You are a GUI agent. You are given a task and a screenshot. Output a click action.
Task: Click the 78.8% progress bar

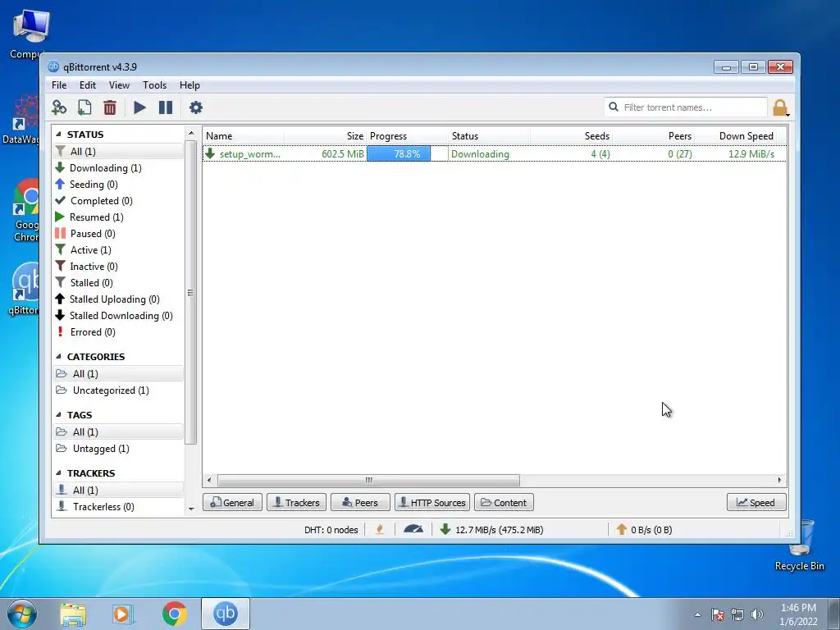(407, 153)
